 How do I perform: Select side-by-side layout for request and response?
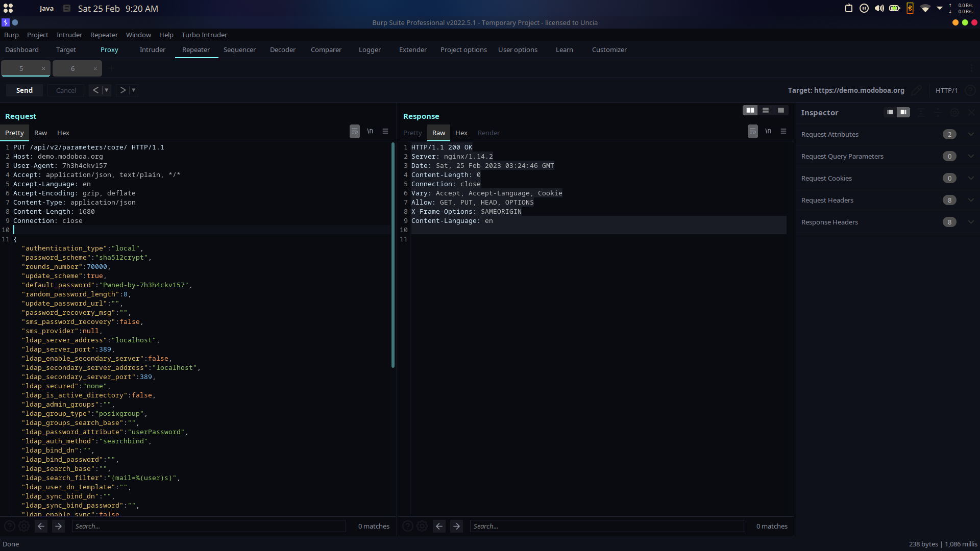[x=750, y=110]
